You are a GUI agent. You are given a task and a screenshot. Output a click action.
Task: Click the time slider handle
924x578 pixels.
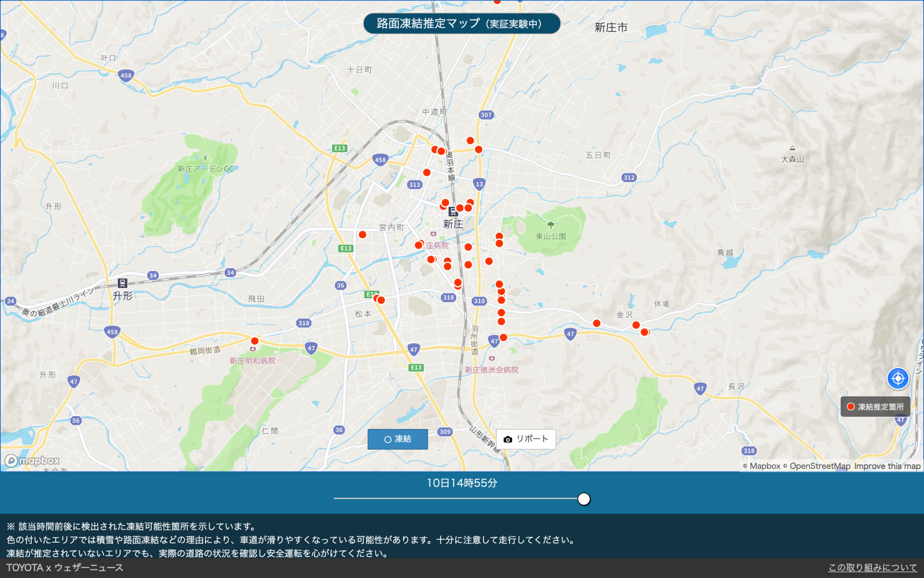pyautogui.click(x=584, y=499)
